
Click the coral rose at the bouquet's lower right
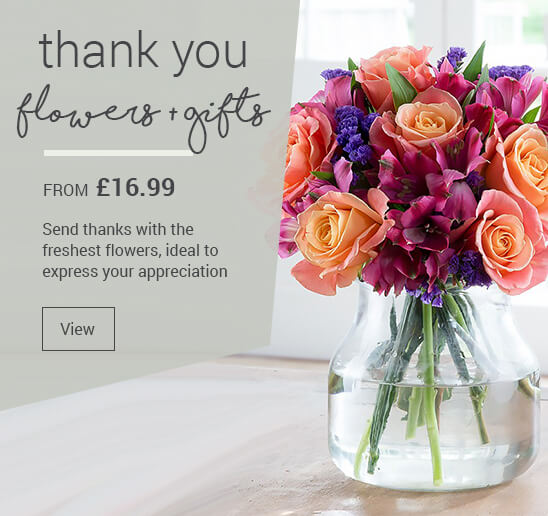click(507, 241)
